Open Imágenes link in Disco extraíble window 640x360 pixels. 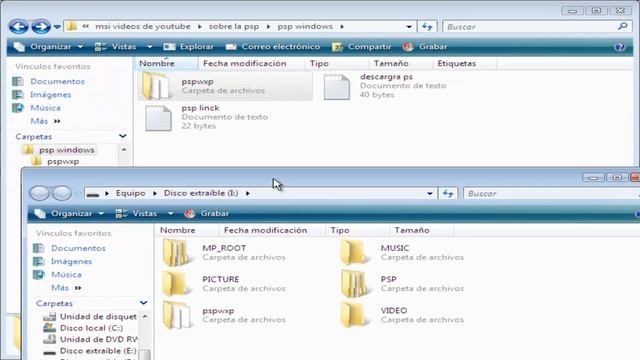click(x=71, y=262)
